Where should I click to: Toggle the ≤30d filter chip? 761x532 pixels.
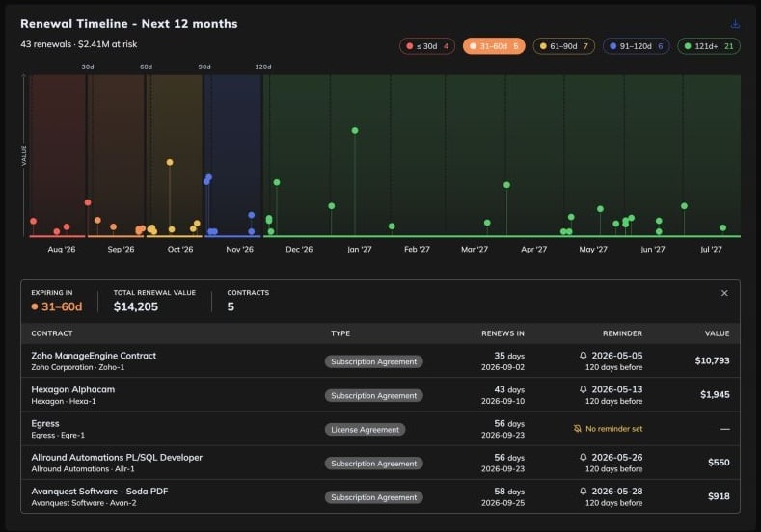click(427, 46)
